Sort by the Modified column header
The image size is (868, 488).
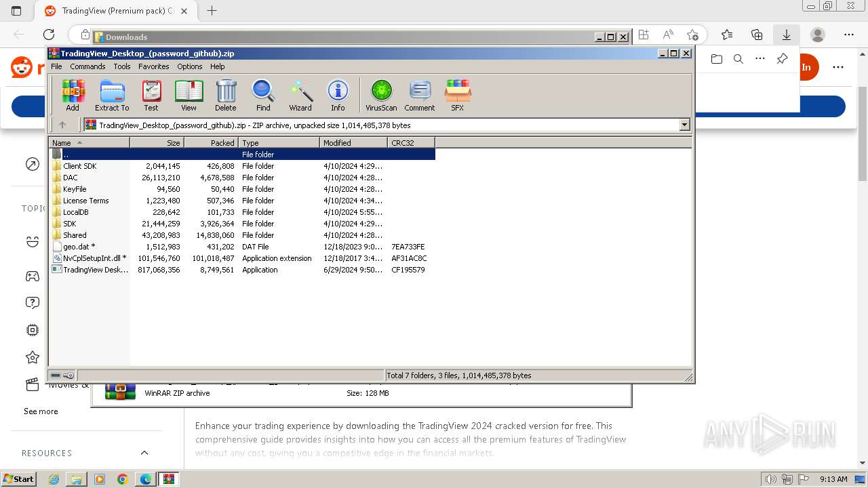(x=354, y=142)
